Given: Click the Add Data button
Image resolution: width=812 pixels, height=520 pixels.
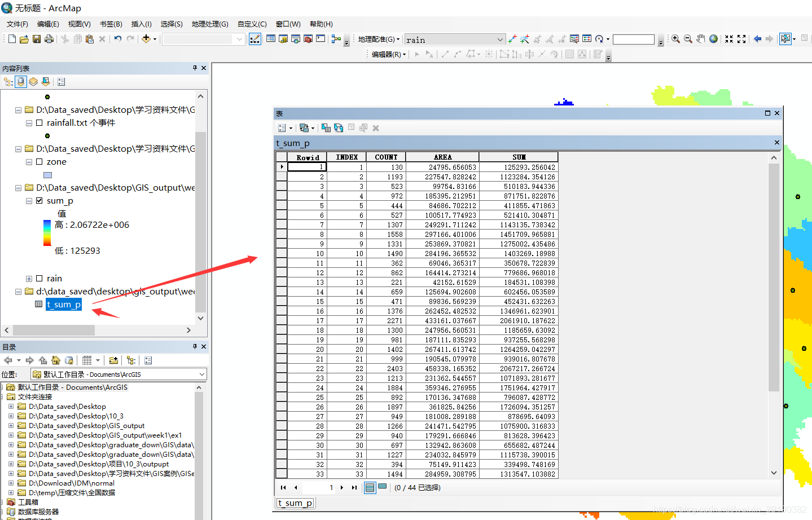Looking at the screenshot, I should (x=146, y=39).
